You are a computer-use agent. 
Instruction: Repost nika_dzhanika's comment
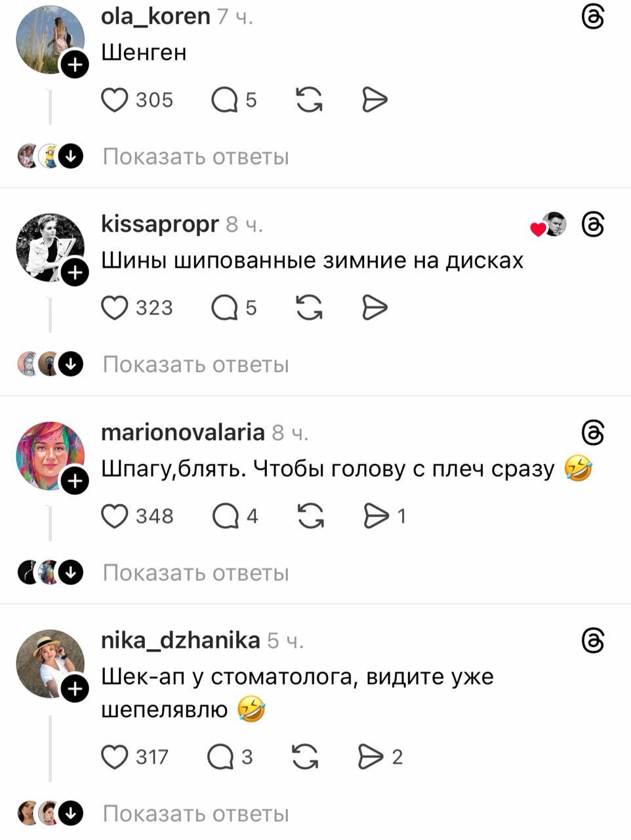[305, 757]
